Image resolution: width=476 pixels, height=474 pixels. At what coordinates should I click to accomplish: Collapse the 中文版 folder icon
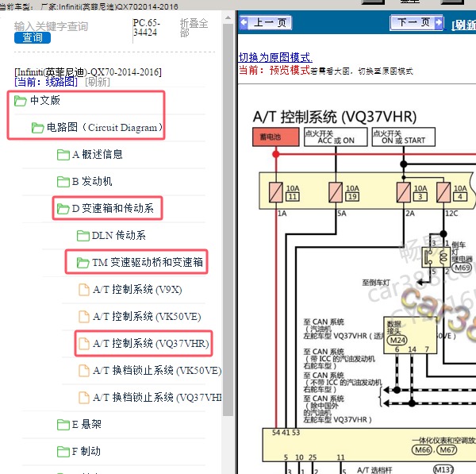(x=21, y=101)
